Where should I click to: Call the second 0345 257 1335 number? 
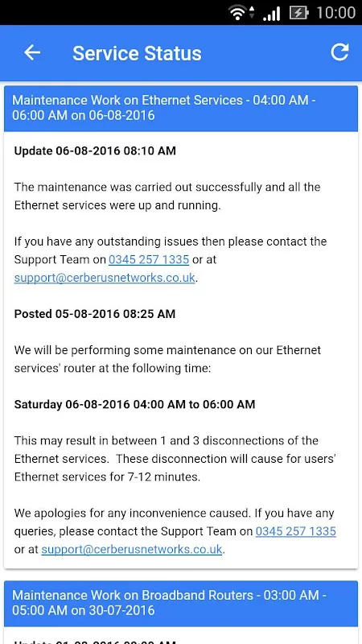click(295, 531)
